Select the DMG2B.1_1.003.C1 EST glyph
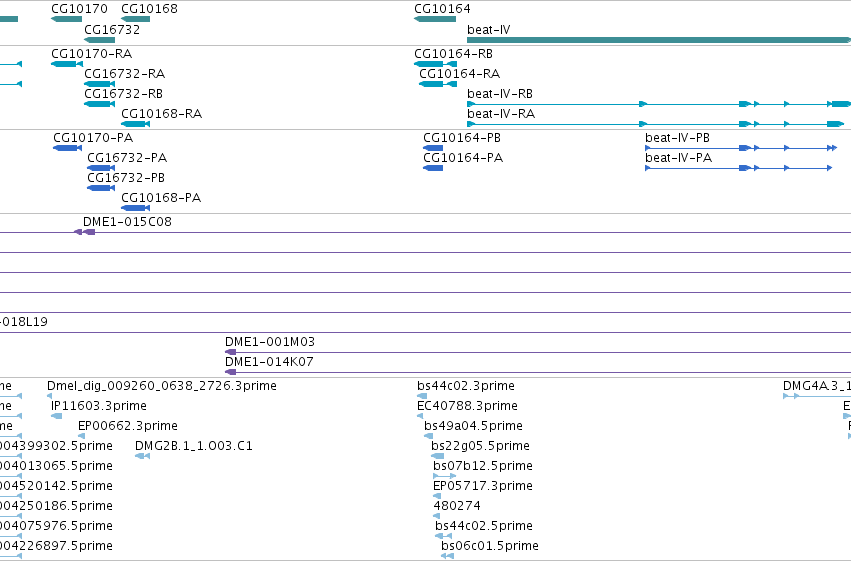 point(142,456)
